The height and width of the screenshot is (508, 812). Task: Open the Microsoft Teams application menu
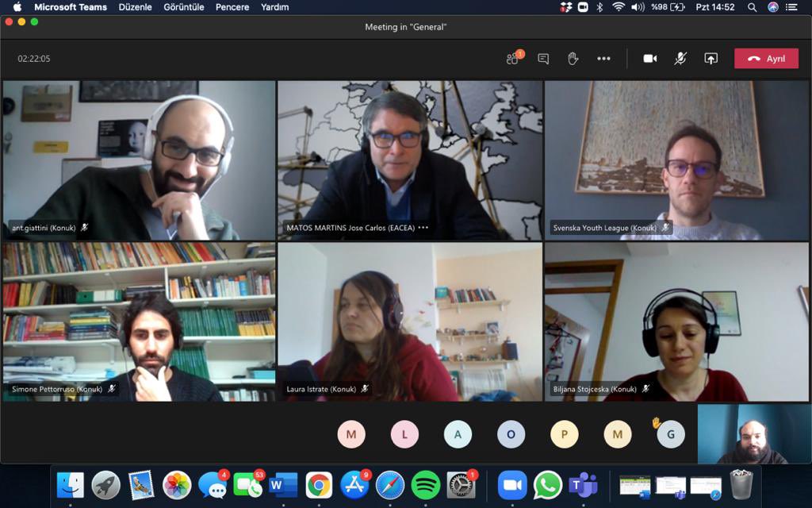click(x=71, y=7)
